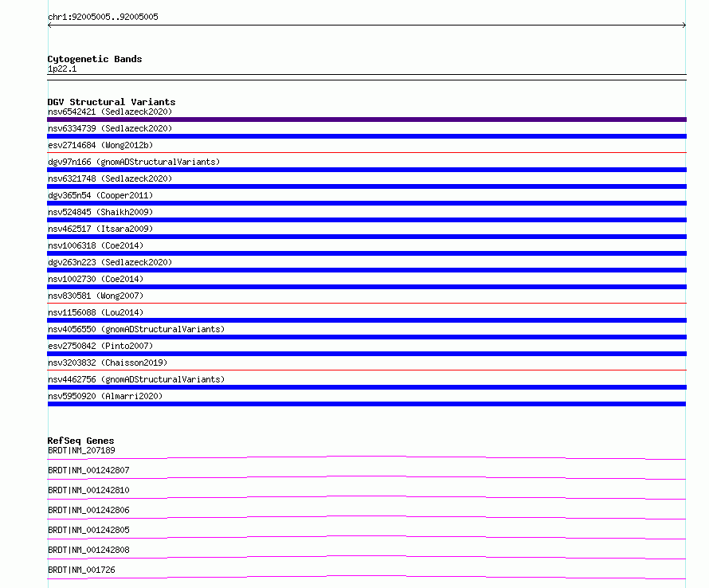Open variant esv2714684 (Wong2012b) label

[100, 145]
